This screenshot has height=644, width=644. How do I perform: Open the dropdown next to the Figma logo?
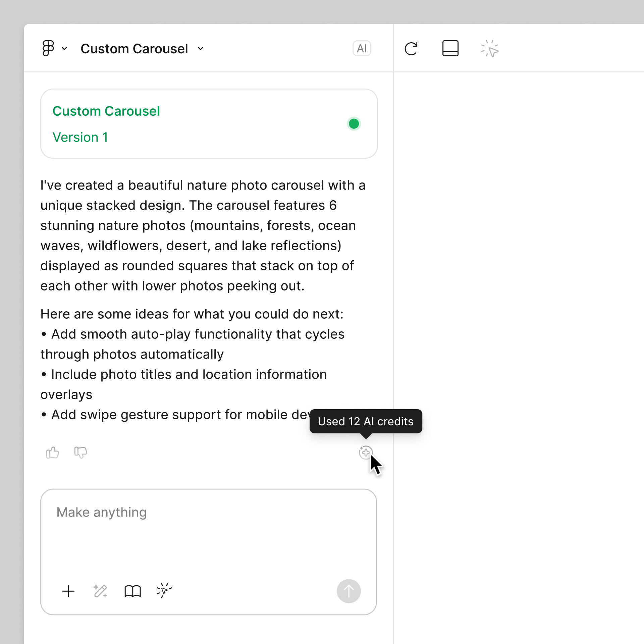64,49
